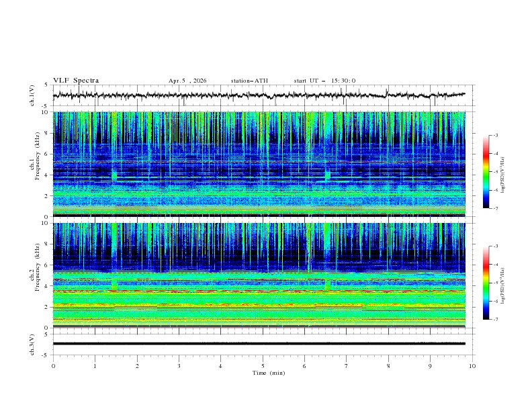This screenshot has width=532, height=411.
Task: Click time-axis tick label "5"
Action: pos(263,366)
